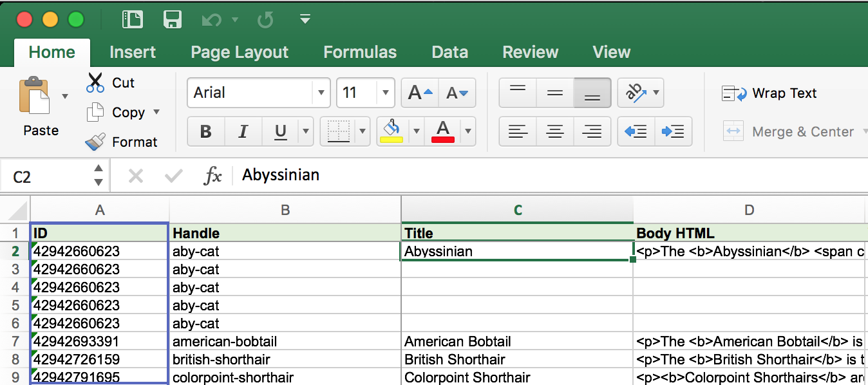Click the Paste clipboard icon
The height and width of the screenshot is (385, 868).
point(35,98)
